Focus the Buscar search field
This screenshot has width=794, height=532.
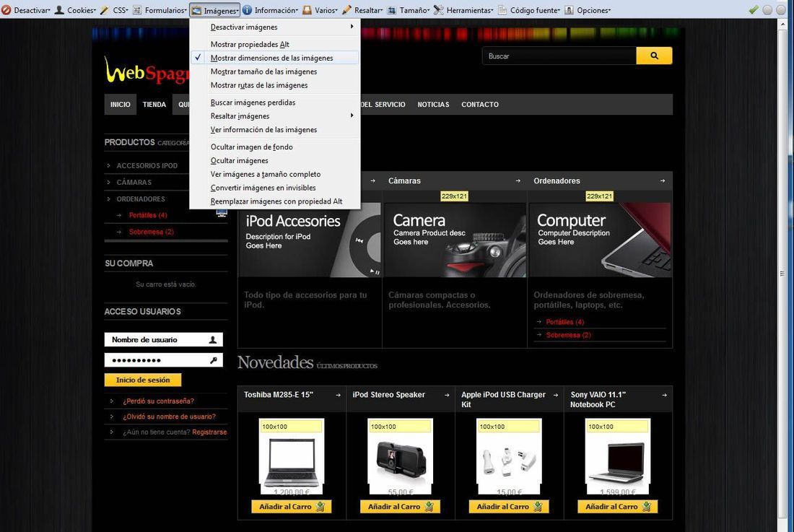pos(559,56)
